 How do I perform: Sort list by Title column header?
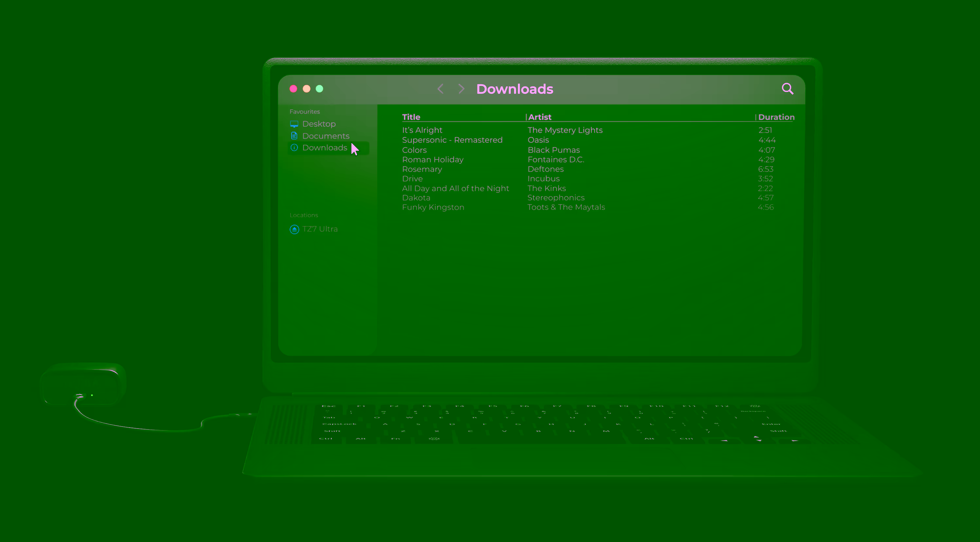411,117
